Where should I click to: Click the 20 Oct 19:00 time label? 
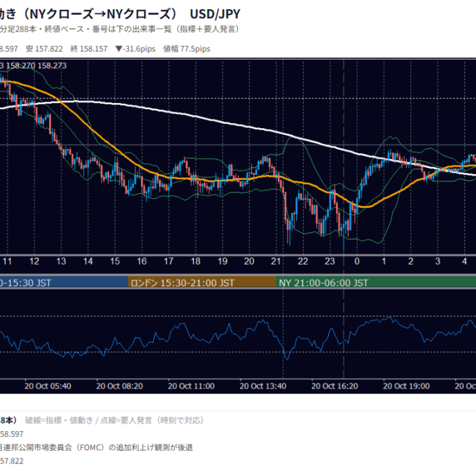pos(406,386)
